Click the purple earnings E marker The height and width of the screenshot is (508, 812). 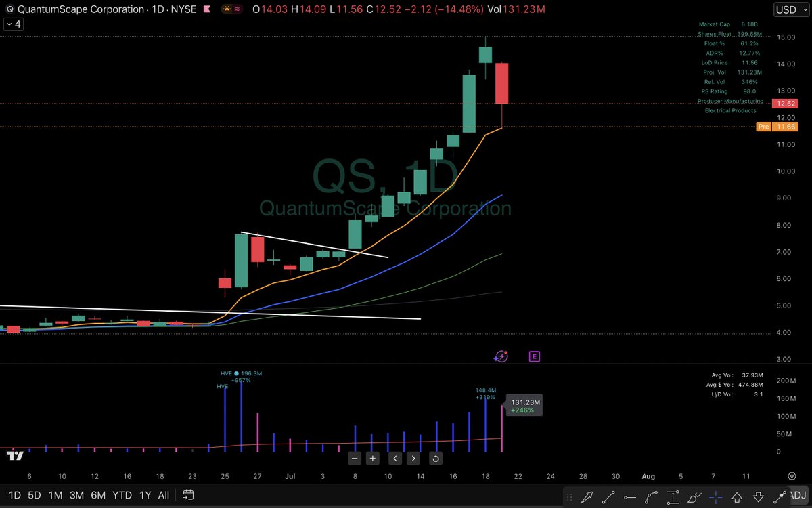coord(535,356)
